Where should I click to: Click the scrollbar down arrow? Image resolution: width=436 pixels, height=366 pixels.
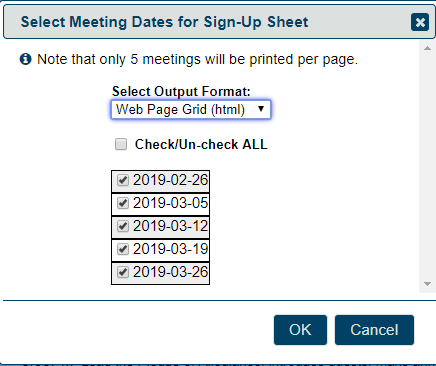(x=427, y=284)
